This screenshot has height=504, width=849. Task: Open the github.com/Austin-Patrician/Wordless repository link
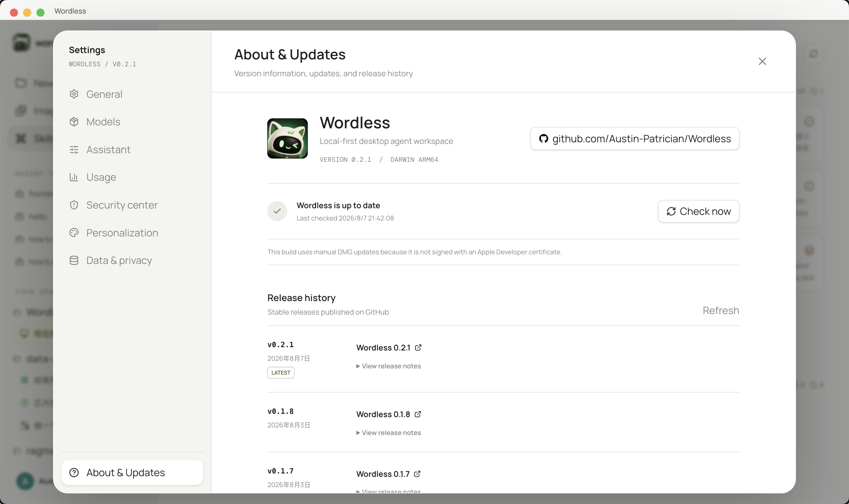[x=635, y=139]
